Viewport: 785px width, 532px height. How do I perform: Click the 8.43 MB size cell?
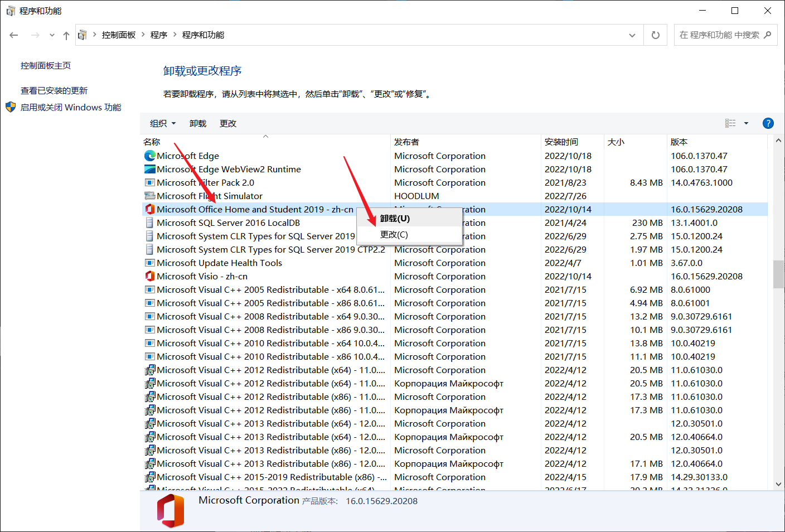pyautogui.click(x=646, y=183)
